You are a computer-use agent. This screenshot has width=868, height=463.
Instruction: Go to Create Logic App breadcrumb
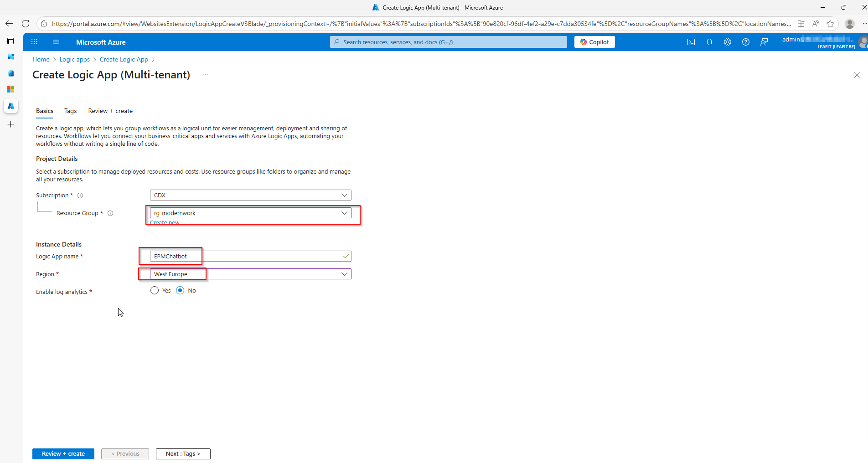124,59
